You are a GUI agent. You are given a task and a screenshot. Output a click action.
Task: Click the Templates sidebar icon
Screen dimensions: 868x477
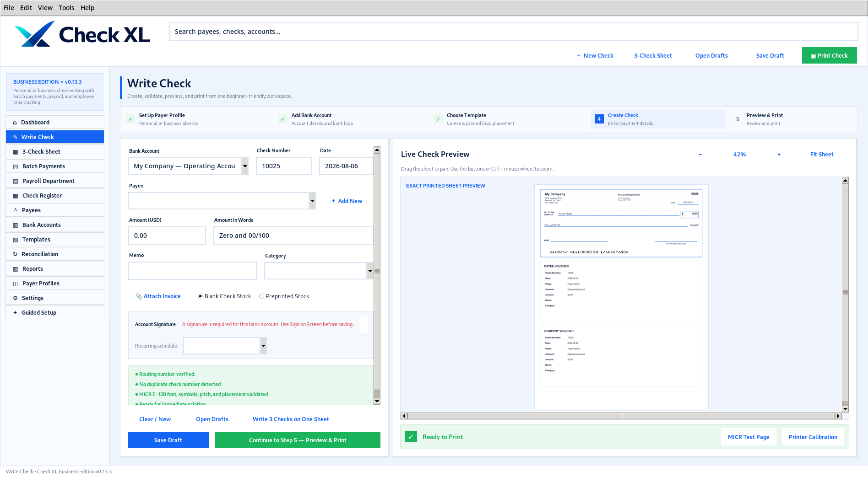tap(16, 240)
